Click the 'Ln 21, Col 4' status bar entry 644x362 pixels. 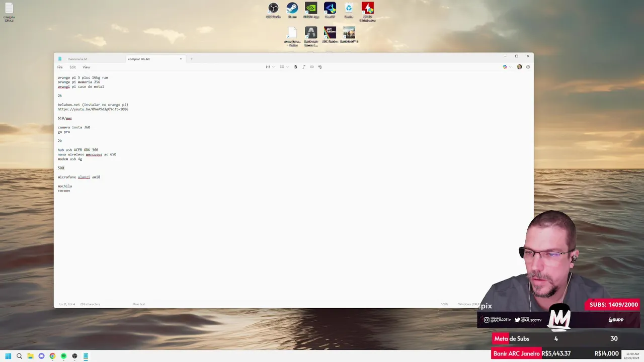[x=67, y=304]
